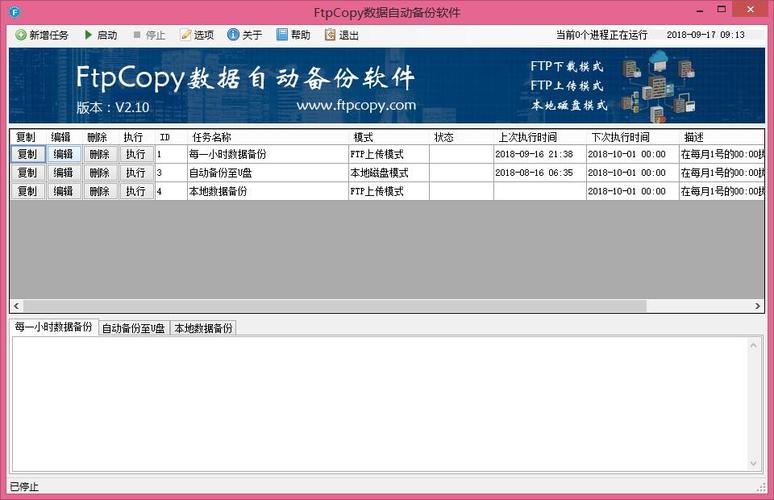The image size is (774, 500).
Task: Click inside the empty log text area
Action: click(379, 404)
